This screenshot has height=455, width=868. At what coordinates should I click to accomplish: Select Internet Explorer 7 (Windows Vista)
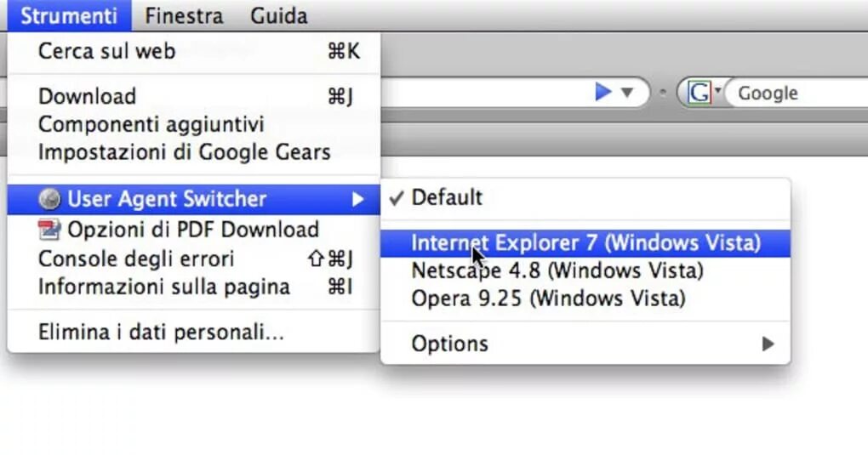[585, 243]
